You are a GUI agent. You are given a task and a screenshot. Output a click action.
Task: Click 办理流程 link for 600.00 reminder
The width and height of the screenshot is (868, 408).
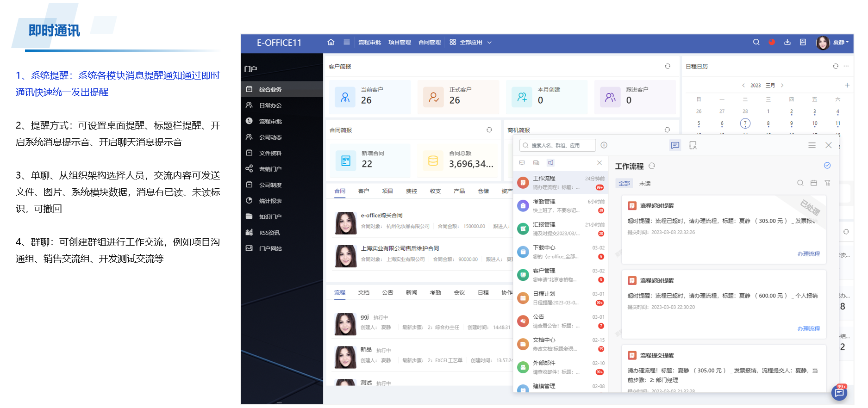coord(808,329)
